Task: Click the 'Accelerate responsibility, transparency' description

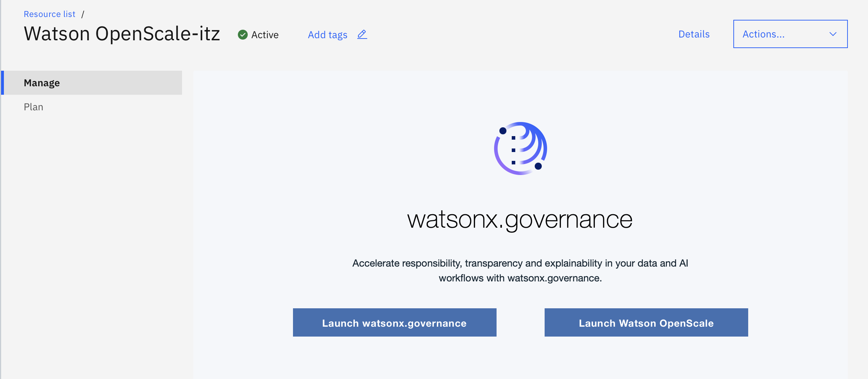Action: (520, 270)
